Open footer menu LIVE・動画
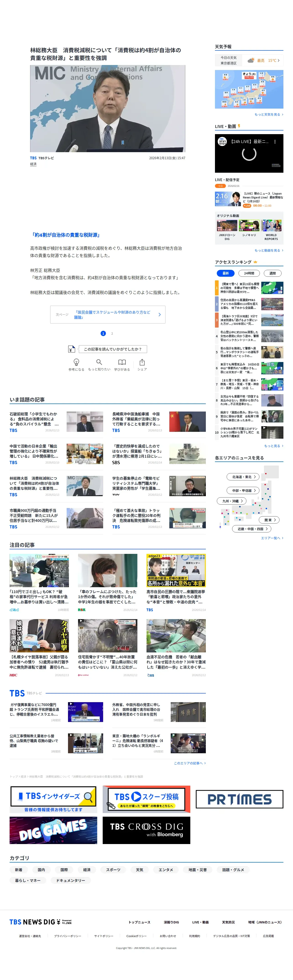The width and height of the screenshot is (293, 980). click(201, 922)
